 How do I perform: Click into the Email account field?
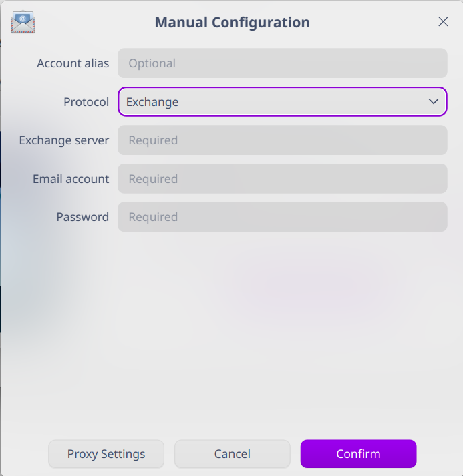pyautogui.click(x=282, y=179)
